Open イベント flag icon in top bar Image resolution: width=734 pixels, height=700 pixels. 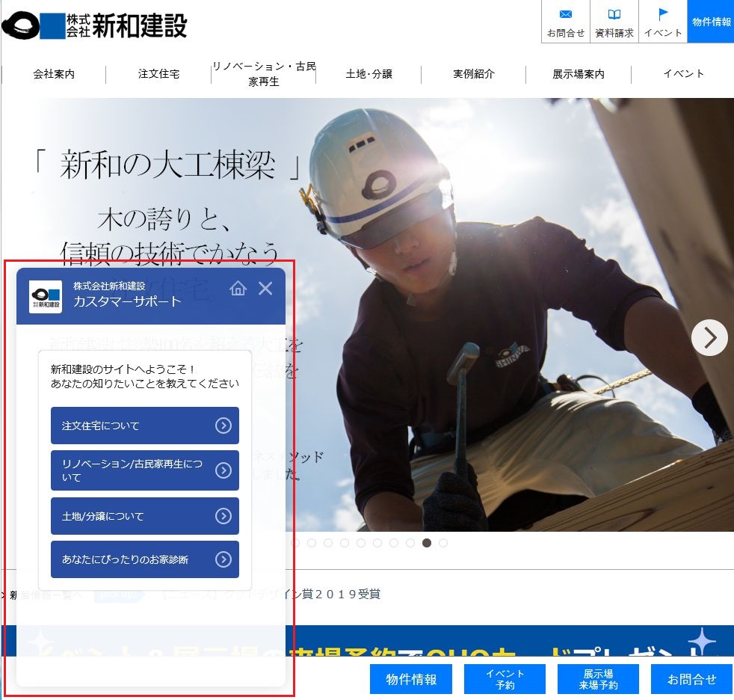click(x=663, y=22)
